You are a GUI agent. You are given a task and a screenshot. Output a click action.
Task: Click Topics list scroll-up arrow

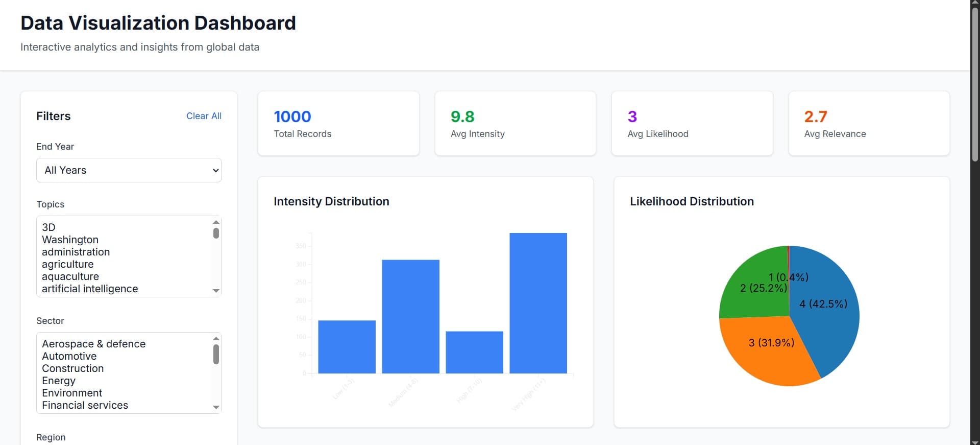click(216, 222)
